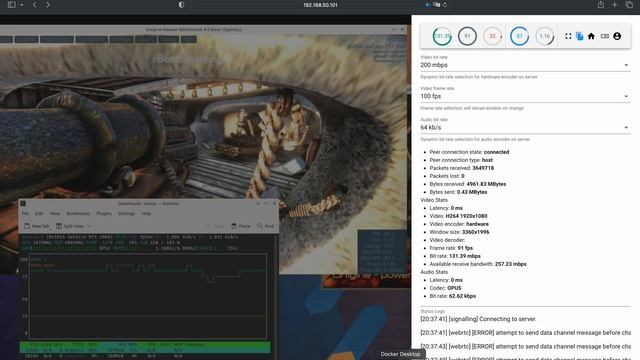Go back in Safari history
The height and width of the screenshot is (360, 640).
(x=35, y=5)
